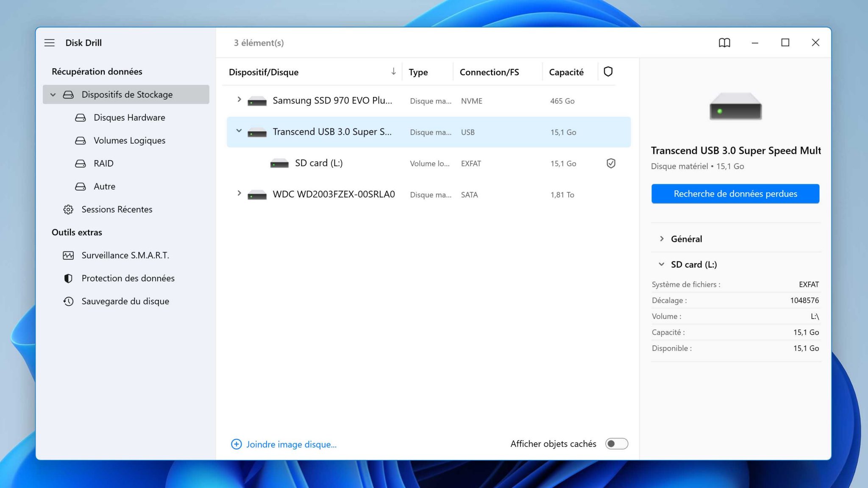Click the book help icon
Screen dimensions: 868x488
tap(724, 43)
